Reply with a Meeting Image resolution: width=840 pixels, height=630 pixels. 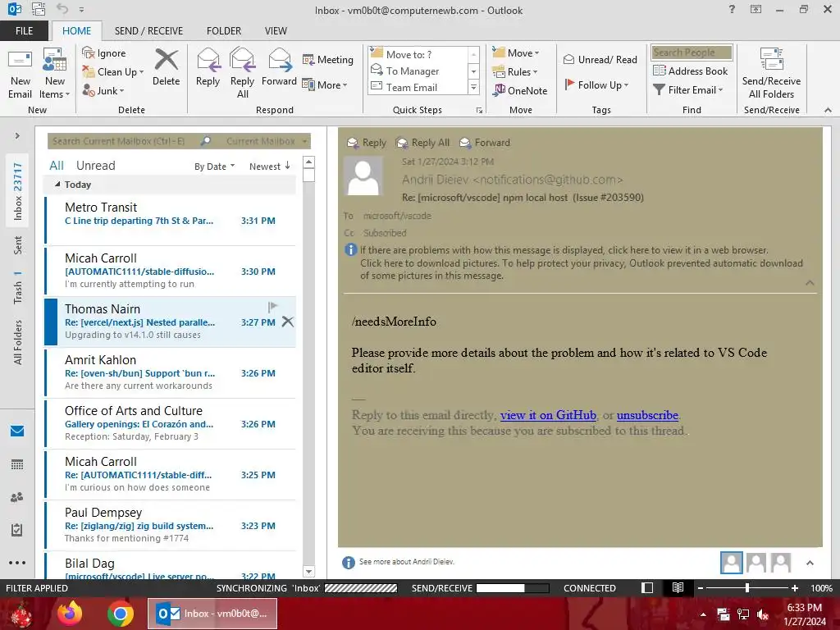pyautogui.click(x=328, y=59)
